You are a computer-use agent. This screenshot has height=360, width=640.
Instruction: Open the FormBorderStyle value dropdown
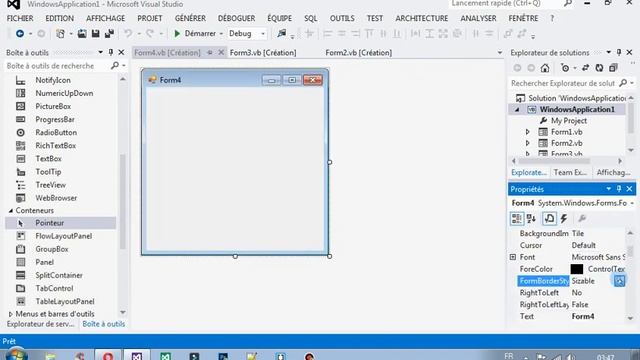619,281
